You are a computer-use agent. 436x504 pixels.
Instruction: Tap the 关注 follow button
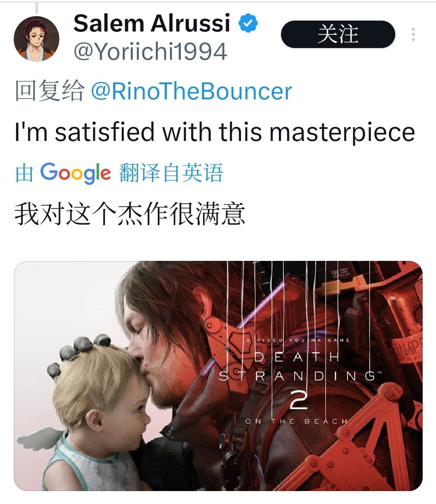[x=337, y=34]
